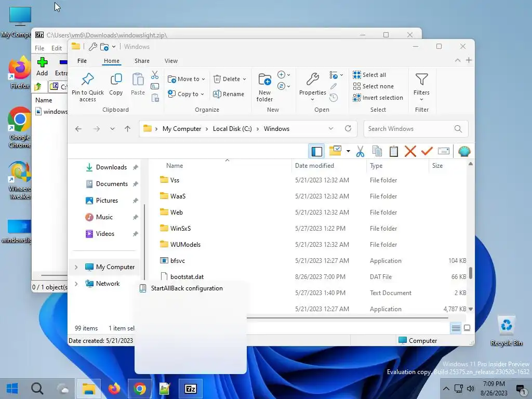Click the horizontal scrollbar of file list

[x=347, y=318]
